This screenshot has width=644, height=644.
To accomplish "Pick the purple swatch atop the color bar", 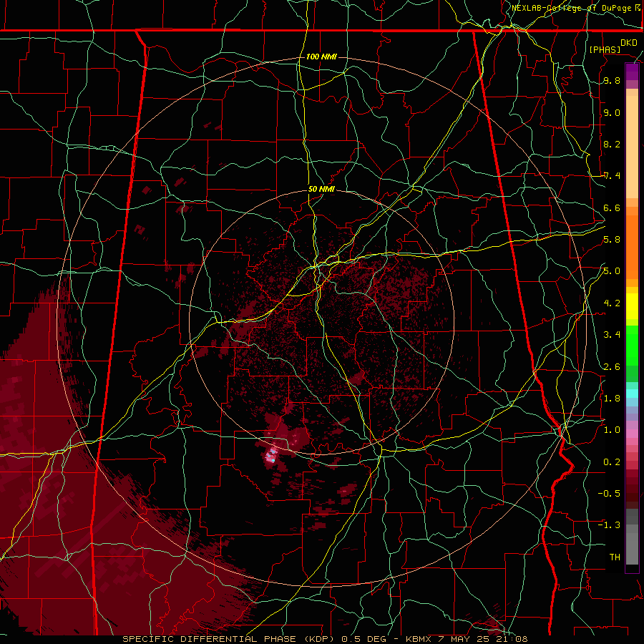I will click(x=632, y=72).
